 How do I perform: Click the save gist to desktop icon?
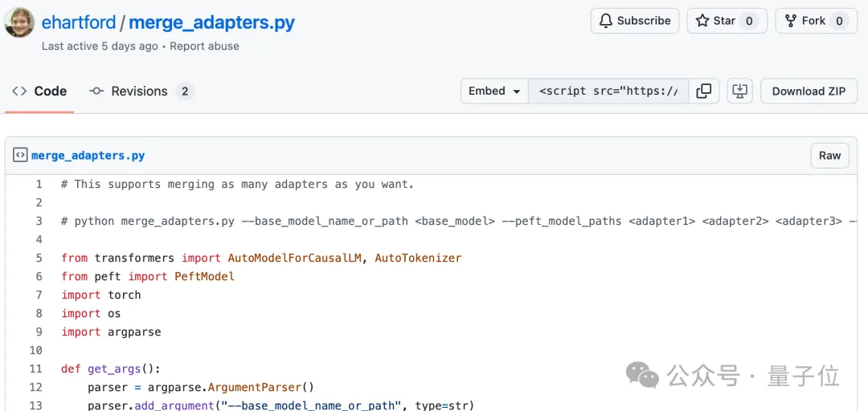pos(739,92)
